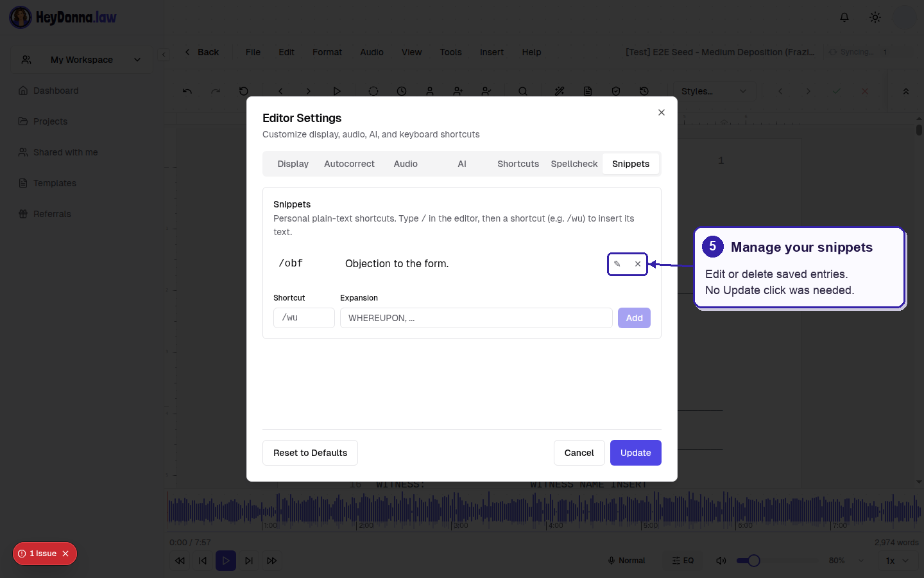Focus the Expansion input field

click(476, 318)
